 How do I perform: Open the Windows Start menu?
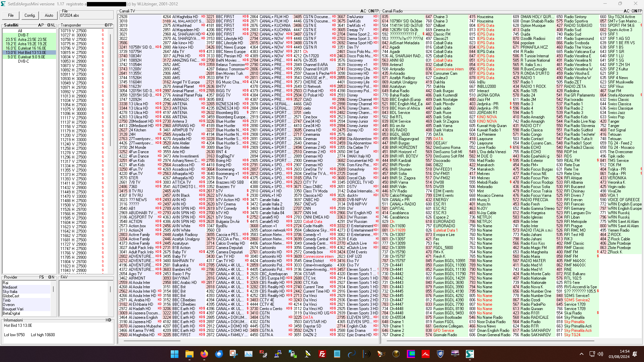point(174,354)
